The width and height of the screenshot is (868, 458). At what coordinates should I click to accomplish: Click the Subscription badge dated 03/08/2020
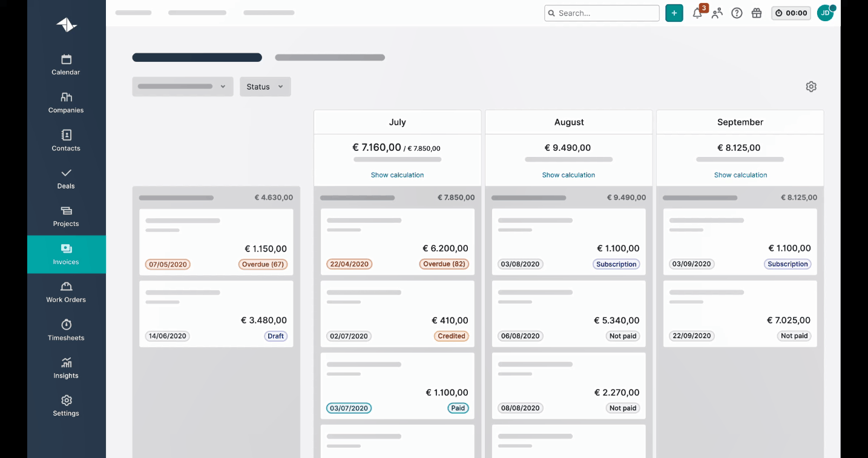click(x=616, y=264)
